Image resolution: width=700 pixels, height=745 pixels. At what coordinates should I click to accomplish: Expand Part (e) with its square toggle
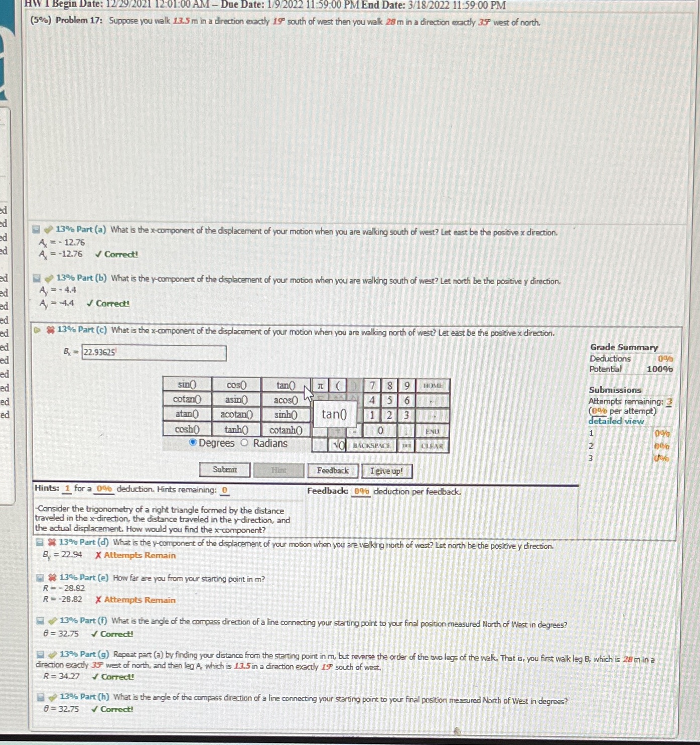point(40,578)
